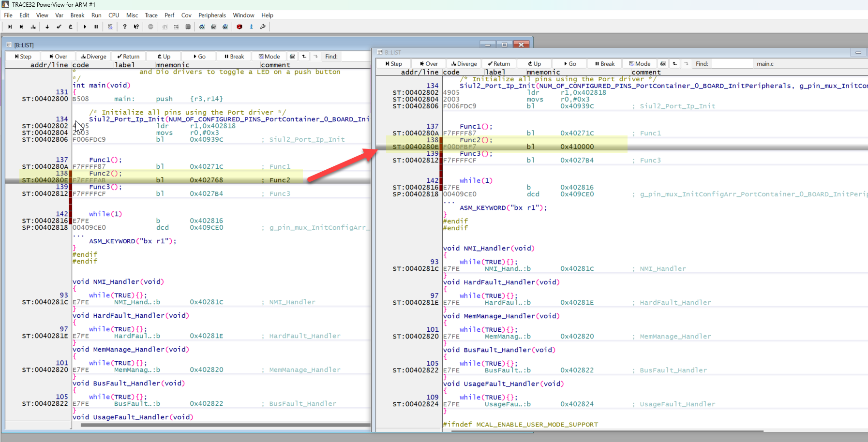
Task: Open the tools wrench icon
Action: point(262,27)
